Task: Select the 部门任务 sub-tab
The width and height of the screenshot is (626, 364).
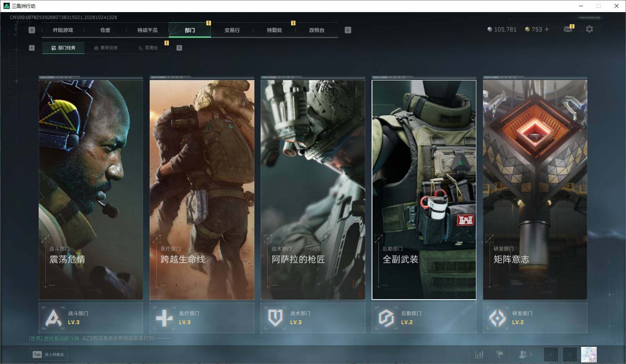Action: pyautogui.click(x=63, y=48)
